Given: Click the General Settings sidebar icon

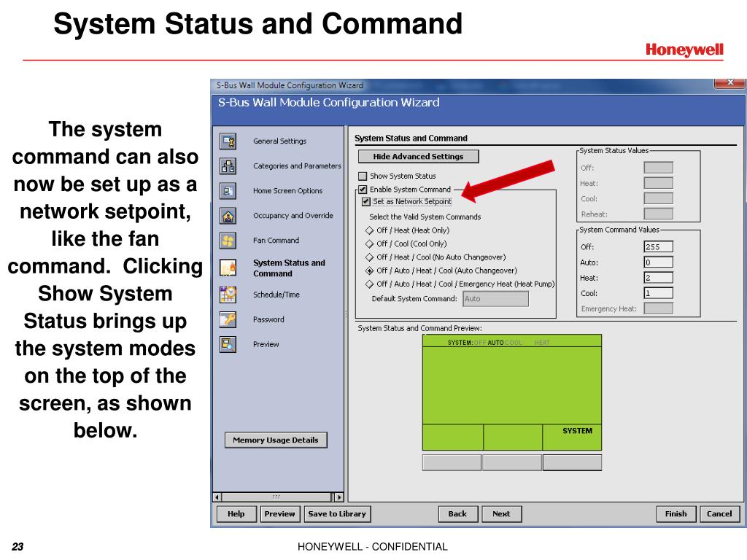Looking at the screenshot, I should (x=228, y=141).
